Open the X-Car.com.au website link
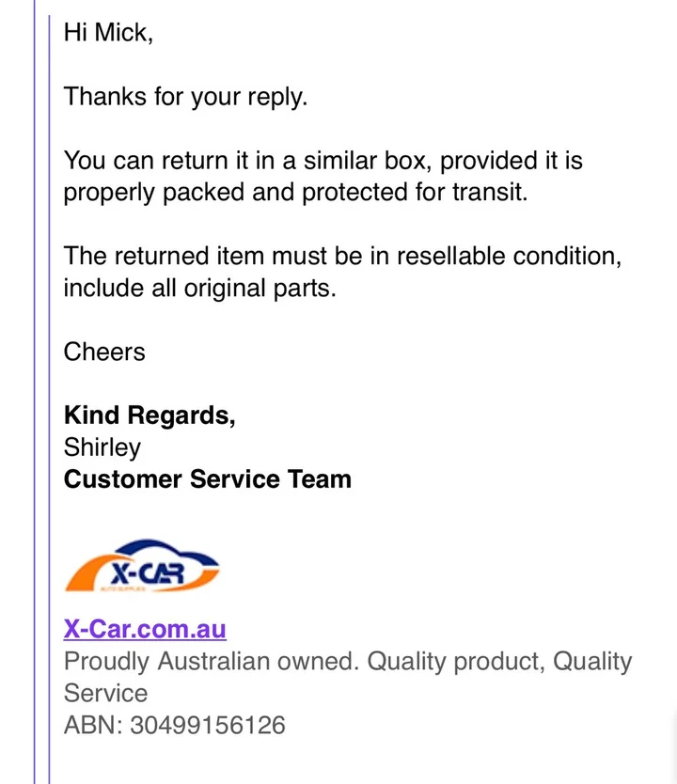 (145, 629)
